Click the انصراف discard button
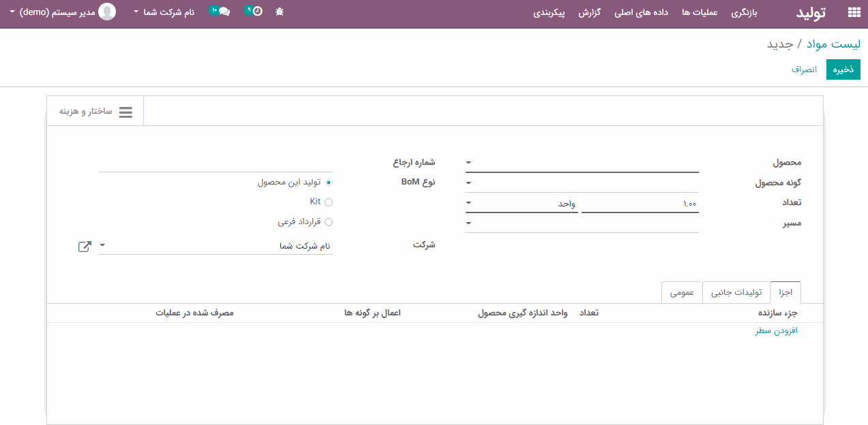The width and height of the screenshot is (868, 425). tap(805, 69)
